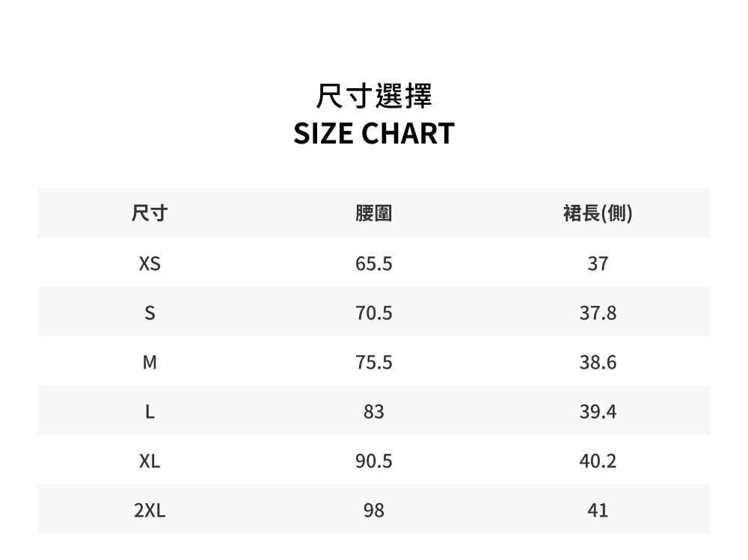Click the XL size row label
Viewport: 748px width, 560px height.
click(x=150, y=461)
